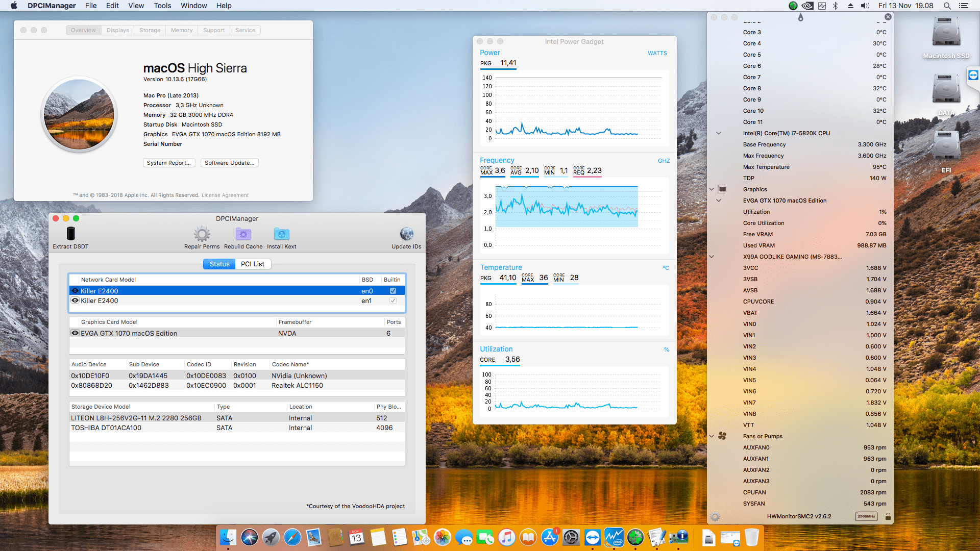Open System Preferences from the Dock
Image resolution: width=980 pixels, height=551 pixels.
(571, 537)
